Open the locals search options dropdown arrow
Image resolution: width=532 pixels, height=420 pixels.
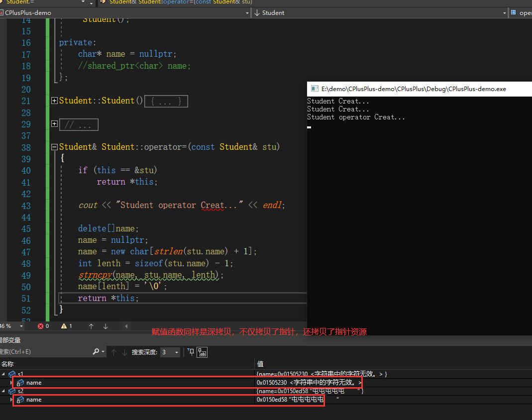pyautogui.click(x=103, y=352)
